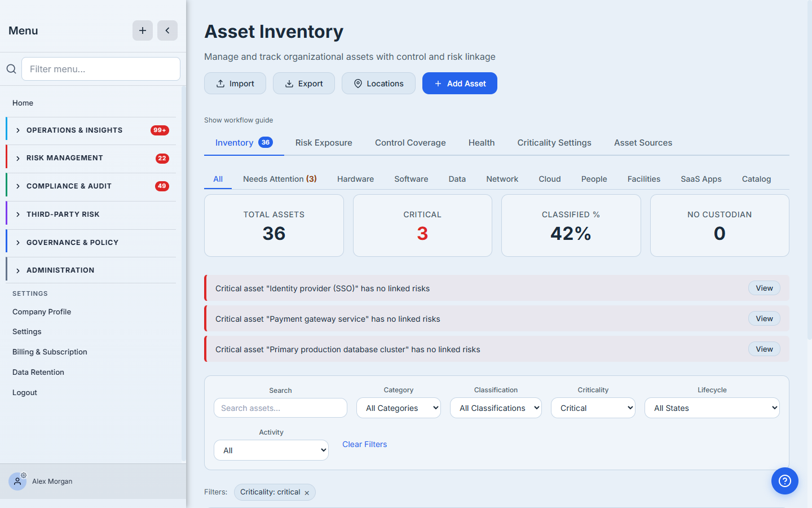Click the Clear Filters link
Viewport: 812px width, 508px height.
pos(365,444)
